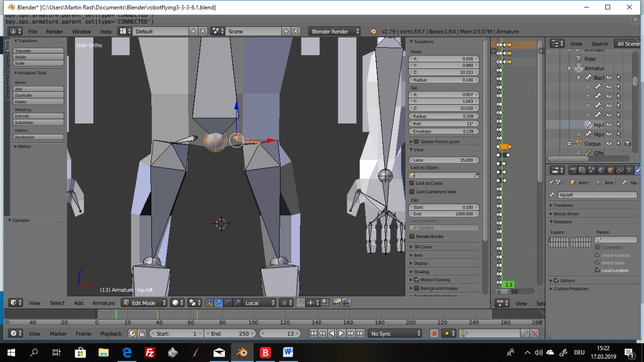Screen dimensions: 644x362
Task: Click the Extrude button
Action: click(38, 116)
